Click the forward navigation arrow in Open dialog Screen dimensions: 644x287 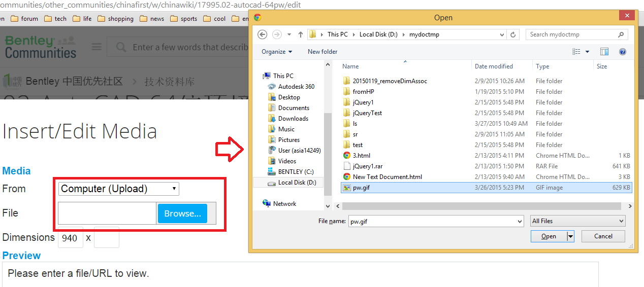pyautogui.click(x=277, y=34)
